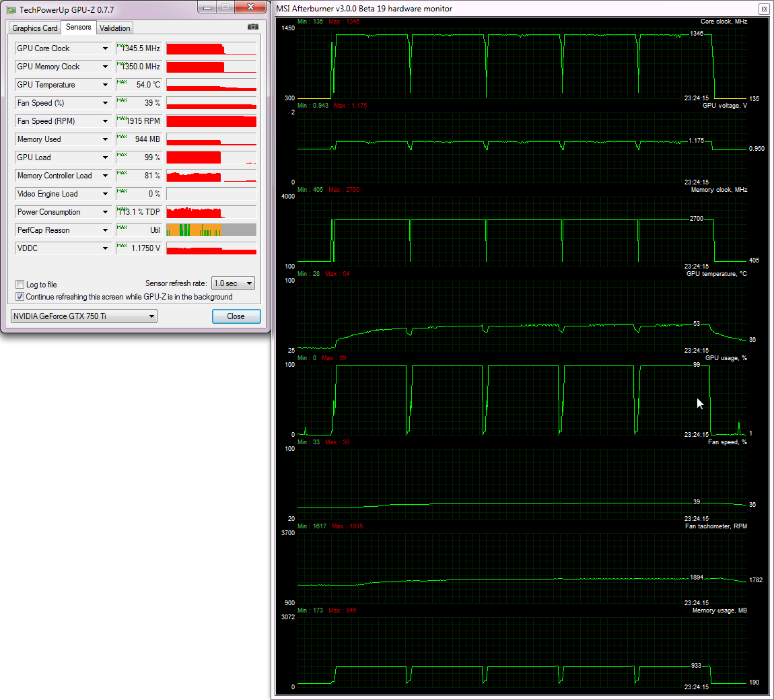The height and width of the screenshot is (700, 774).
Task: Click the GPU usage, % graph in Afterburner
Action: (x=522, y=400)
